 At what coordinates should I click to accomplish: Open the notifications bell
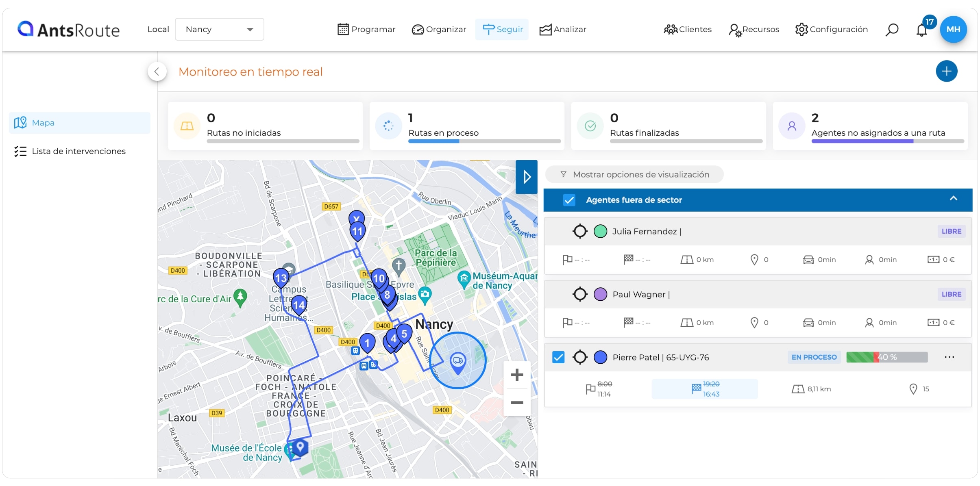coord(922,30)
